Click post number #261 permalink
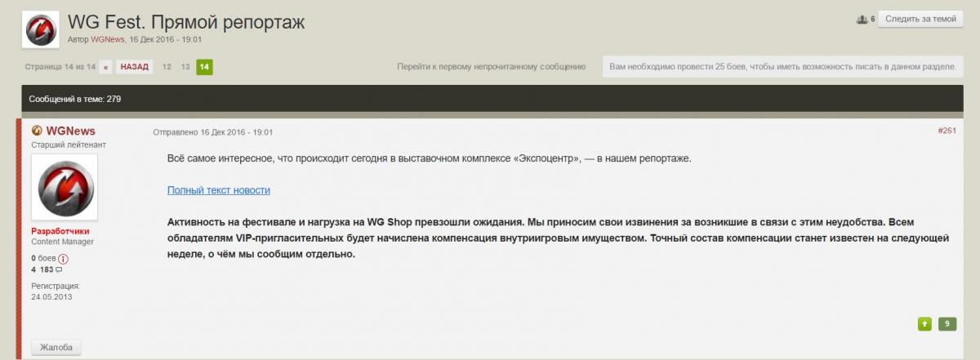980x360 pixels. click(947, 131)
